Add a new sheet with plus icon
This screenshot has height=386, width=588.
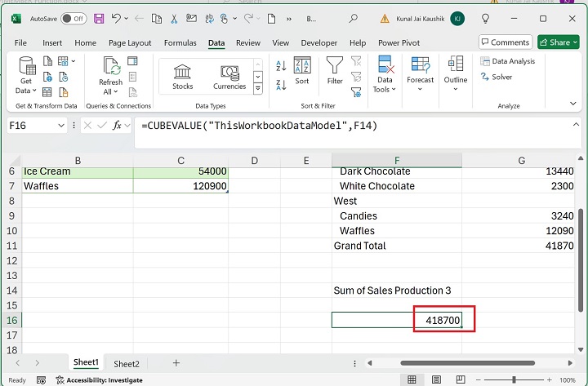[x=176, y=363]
